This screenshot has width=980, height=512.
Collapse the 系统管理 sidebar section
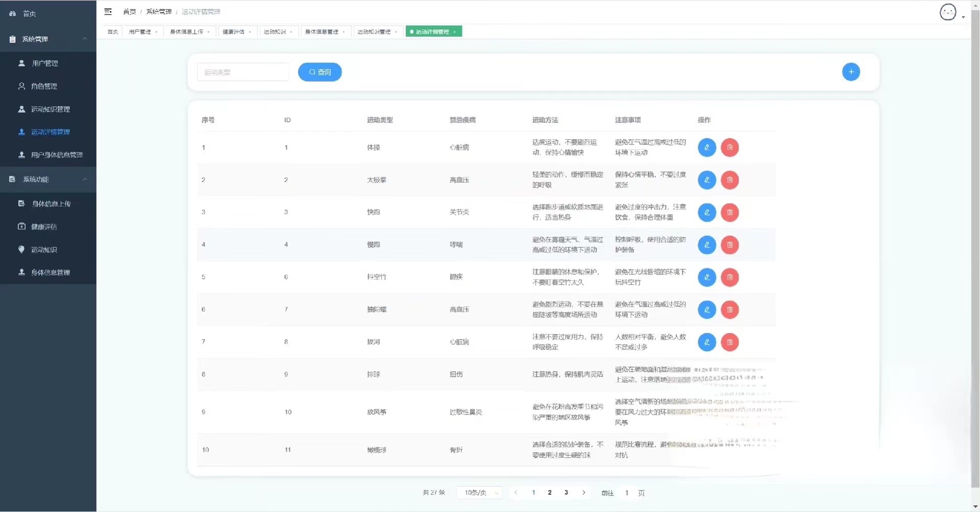[x=48, y=39]
